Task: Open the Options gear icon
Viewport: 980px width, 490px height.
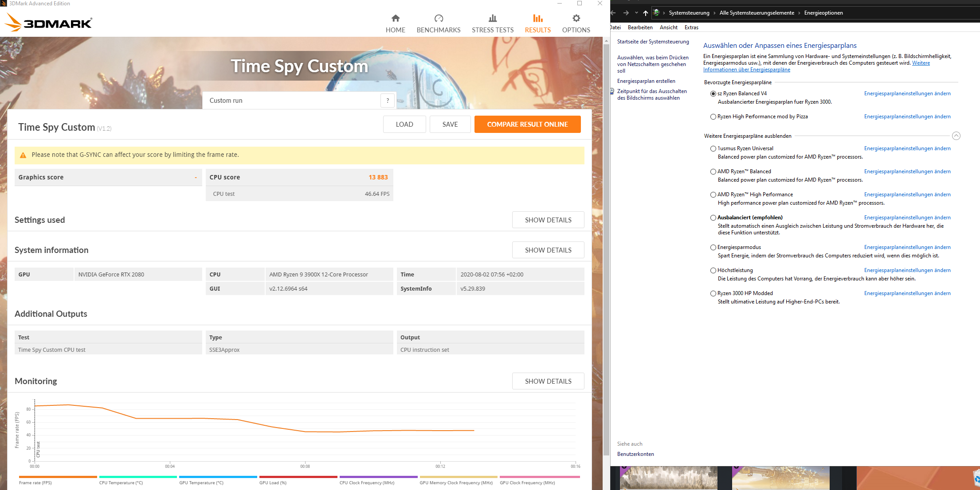Action: pos(576,18)
